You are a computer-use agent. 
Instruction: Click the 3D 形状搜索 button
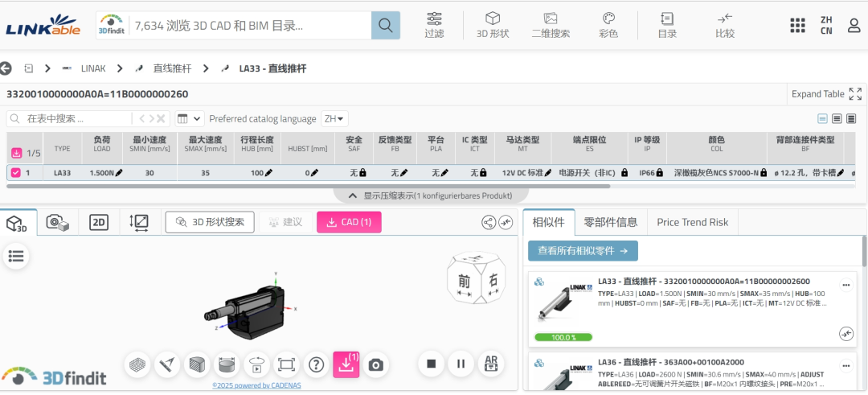coord(210,222)
